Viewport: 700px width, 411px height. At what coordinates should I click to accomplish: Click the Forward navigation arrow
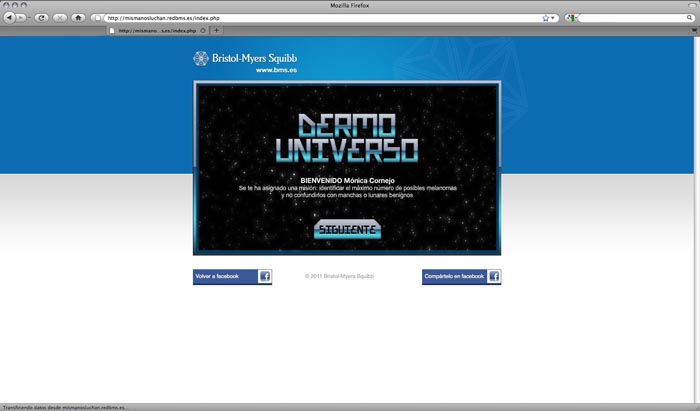tap(20, 18)
